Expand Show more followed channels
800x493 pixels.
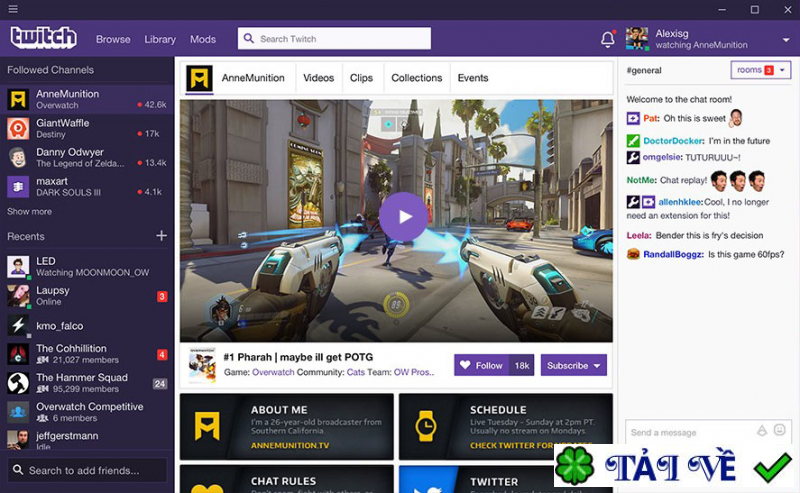point(29,211)
